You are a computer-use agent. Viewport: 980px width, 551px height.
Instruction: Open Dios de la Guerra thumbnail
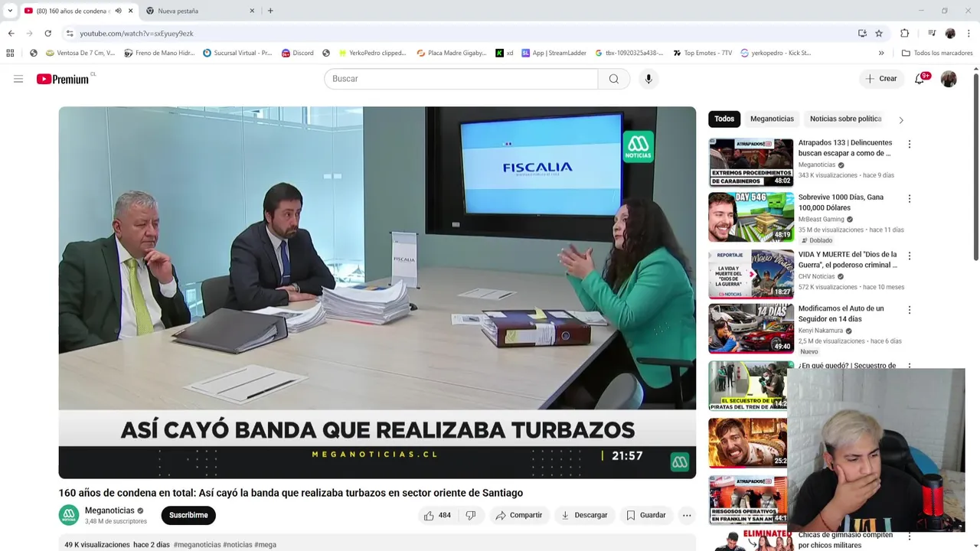pos(751,273)
